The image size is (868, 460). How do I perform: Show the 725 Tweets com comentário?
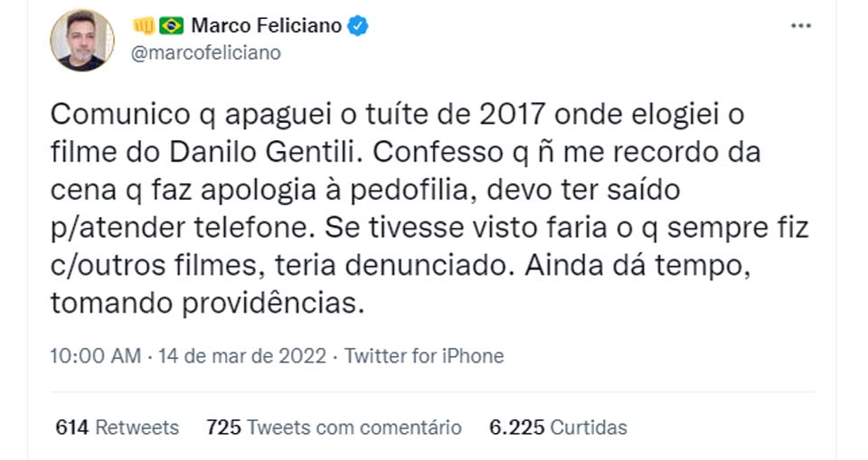tap(334, 427)
